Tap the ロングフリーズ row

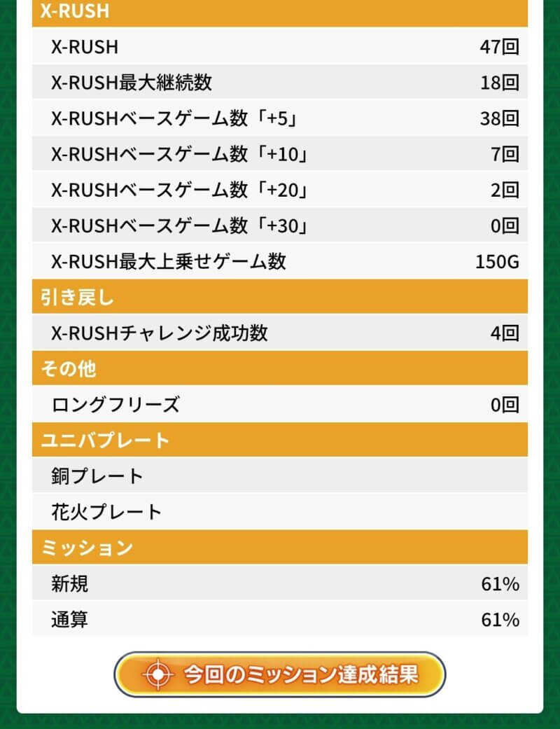(280, 404)
